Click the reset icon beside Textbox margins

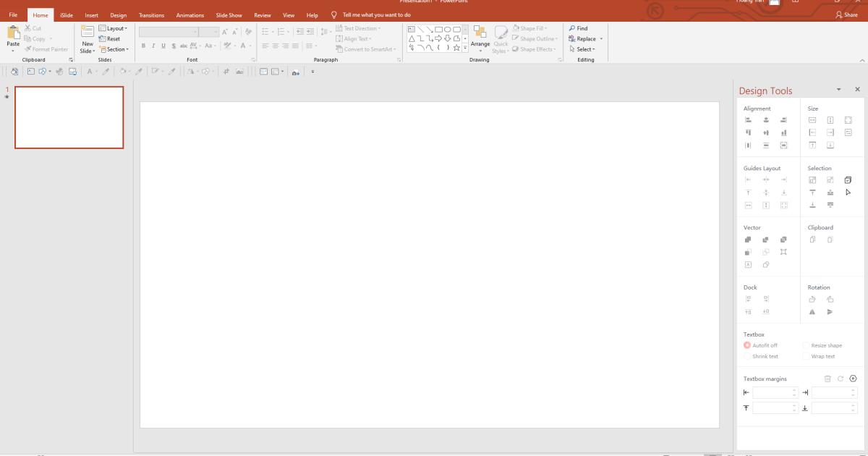pos(839,379)
